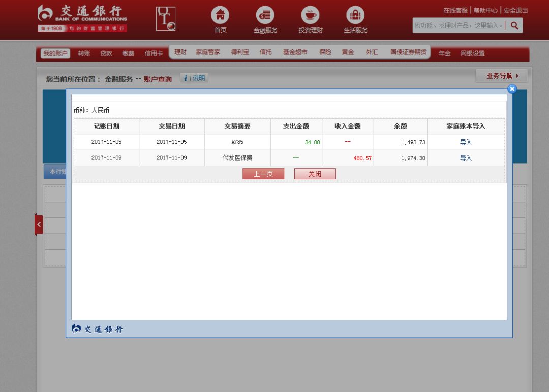Collapse the left side panel arrow
The image size is (549, 392).
point(39,224)
